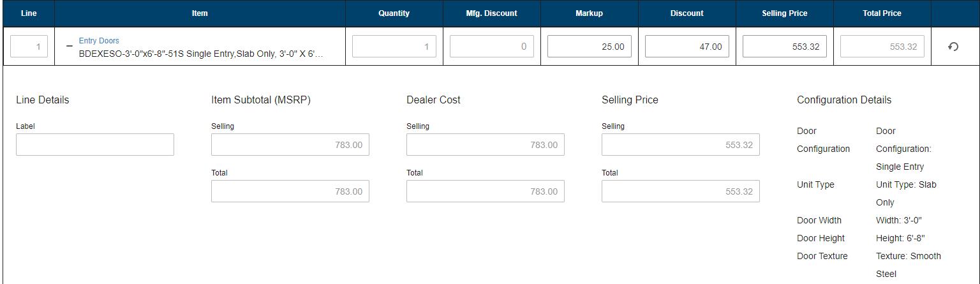
Task: Click the Dealer Cost Selling field
Action: (486, 145)
